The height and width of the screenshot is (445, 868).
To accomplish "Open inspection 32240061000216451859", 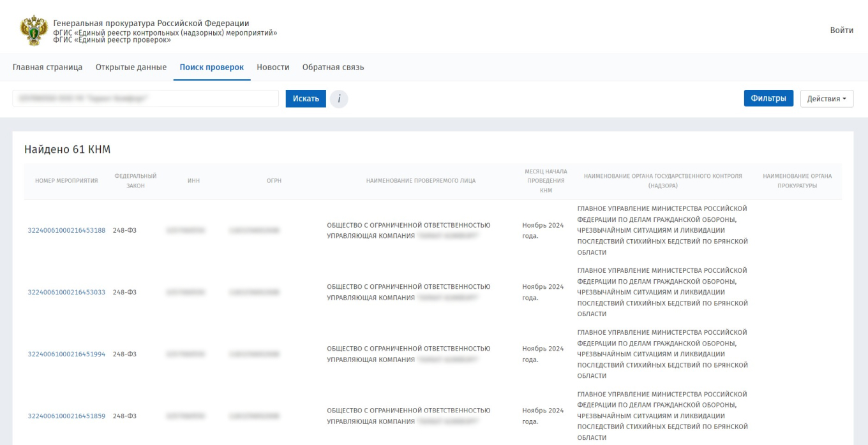I will (x=66, y=416).
